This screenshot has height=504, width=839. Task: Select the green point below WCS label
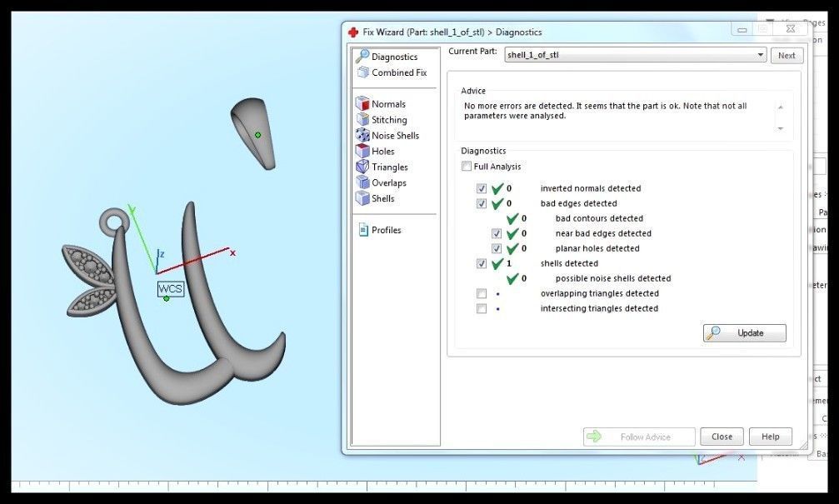coord(167,298)
